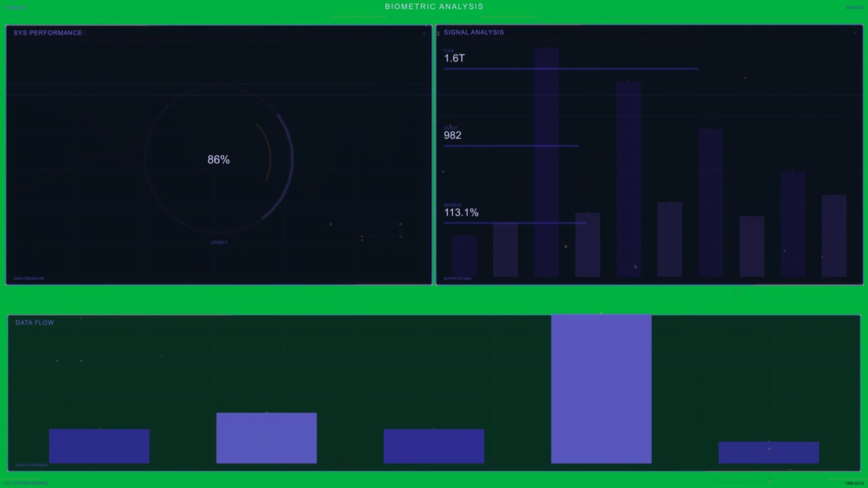Viewport: 868px width, 488px height.
Task: Click the LATENCY gauge label
Action: point(219,243)
